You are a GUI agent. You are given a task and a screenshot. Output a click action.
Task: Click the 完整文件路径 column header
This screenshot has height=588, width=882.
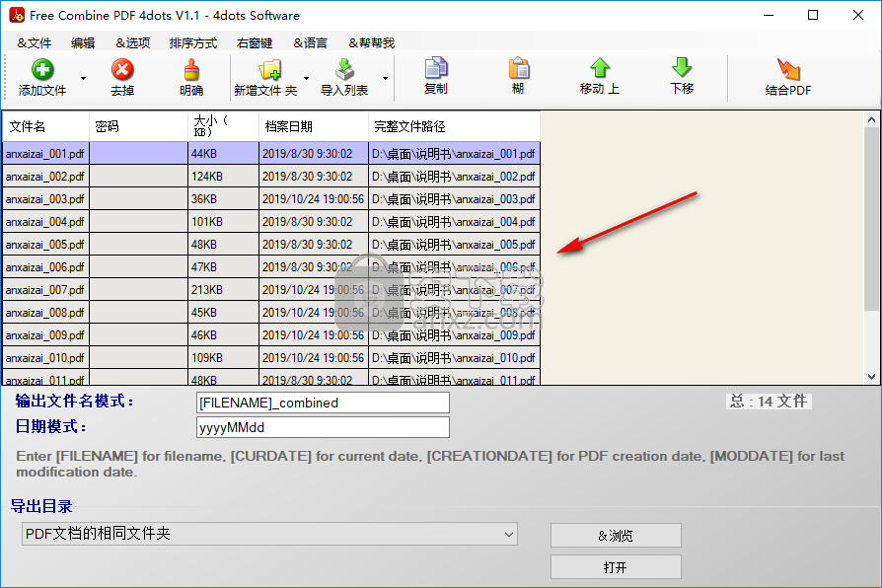(x=454, y=126)
